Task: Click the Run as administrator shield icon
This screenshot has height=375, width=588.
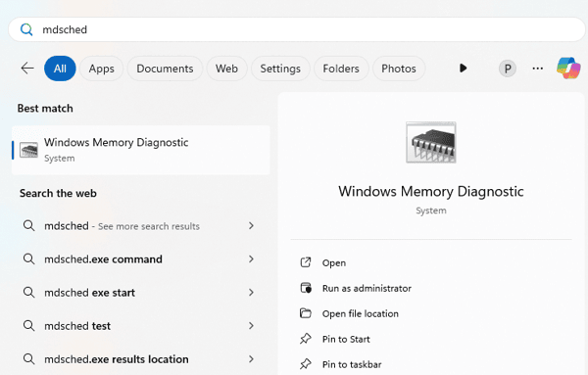Action: tap(306, 288)
